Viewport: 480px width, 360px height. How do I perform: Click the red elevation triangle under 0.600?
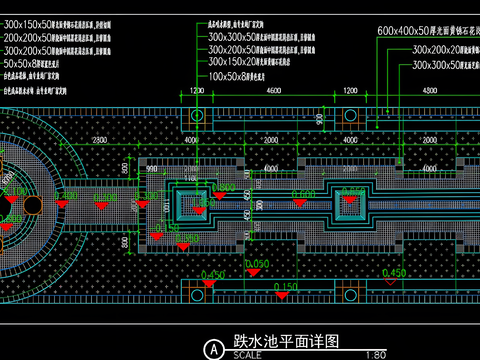(299, 203)
